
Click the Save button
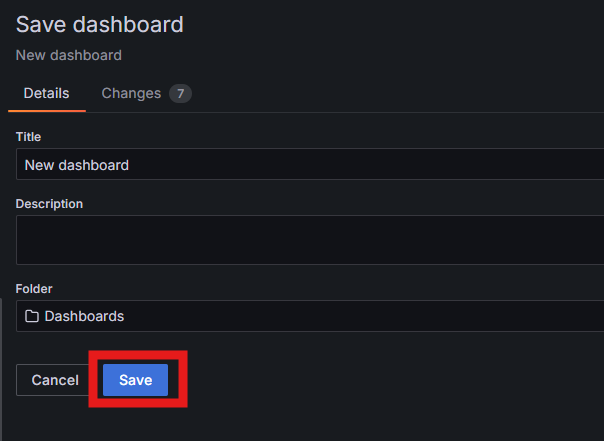[135, 380]
